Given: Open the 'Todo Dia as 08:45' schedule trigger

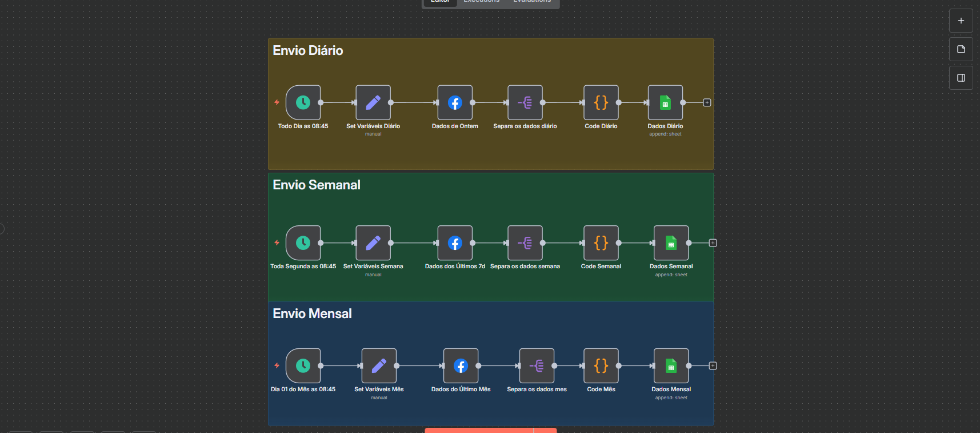Looking at the screenshot, I should [303, 102].
